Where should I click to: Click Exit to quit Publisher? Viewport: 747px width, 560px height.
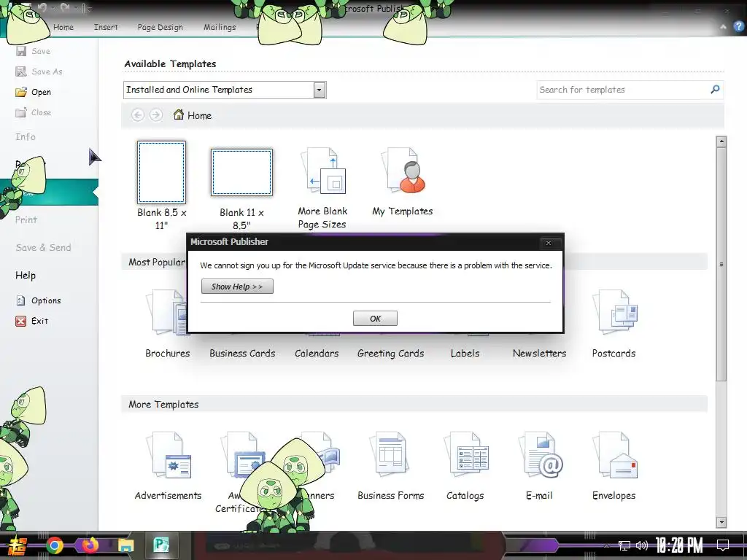click(32, 321)
